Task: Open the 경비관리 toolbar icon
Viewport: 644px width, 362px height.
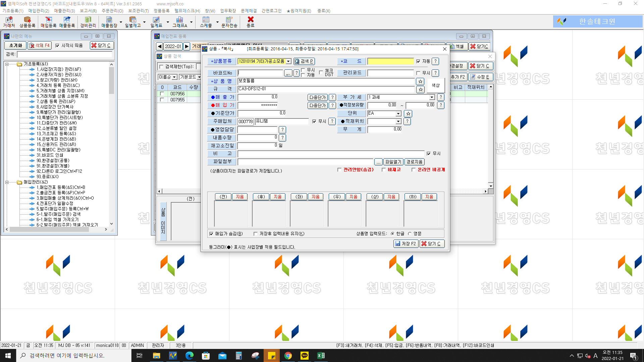Action: 88,22
